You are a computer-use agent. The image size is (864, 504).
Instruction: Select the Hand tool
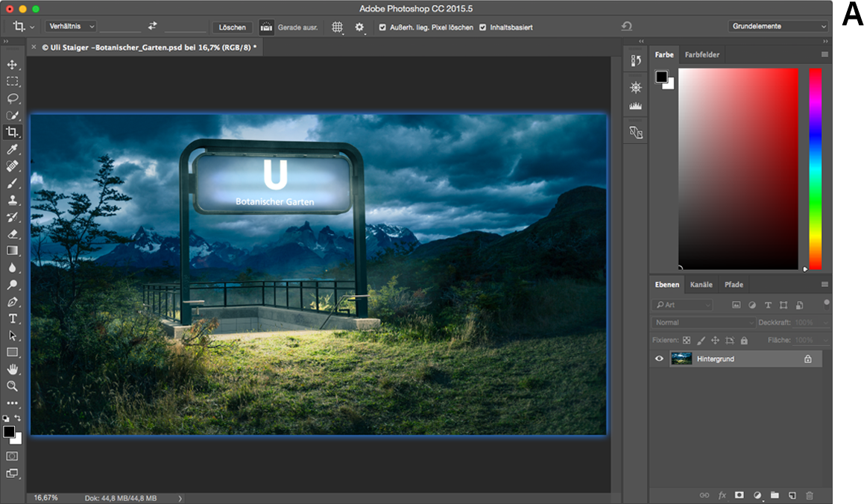click(x=12, y=369)
